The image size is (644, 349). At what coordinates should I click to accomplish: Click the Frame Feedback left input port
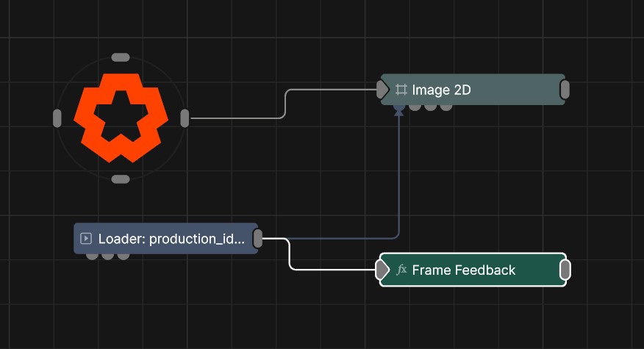382,270
